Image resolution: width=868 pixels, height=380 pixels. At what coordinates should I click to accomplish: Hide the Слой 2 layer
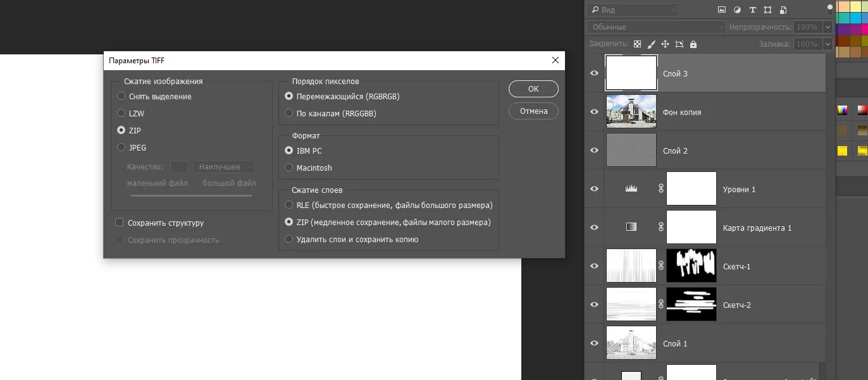click(594, 150)
